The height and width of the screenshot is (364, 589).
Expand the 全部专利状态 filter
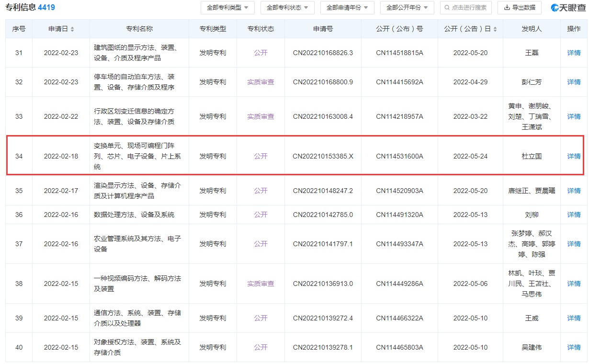[287, 8]
